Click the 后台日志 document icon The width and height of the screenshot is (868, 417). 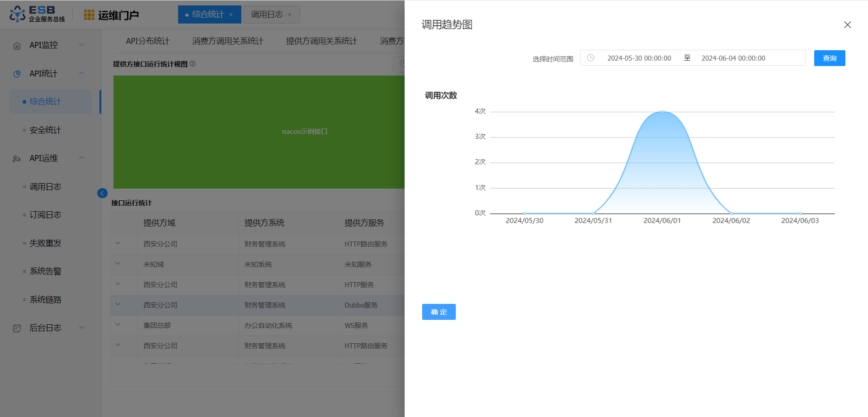pyautogui.click(x=17, y=328)
